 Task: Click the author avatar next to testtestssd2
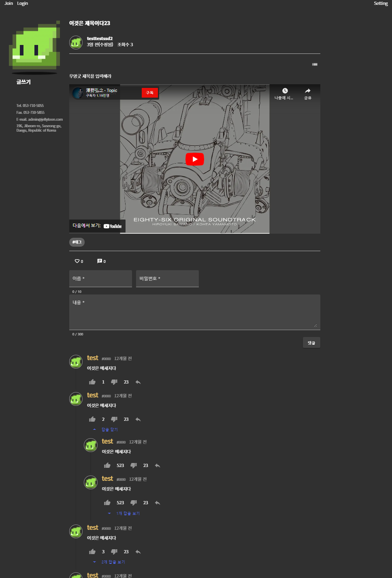coord(76,42)
